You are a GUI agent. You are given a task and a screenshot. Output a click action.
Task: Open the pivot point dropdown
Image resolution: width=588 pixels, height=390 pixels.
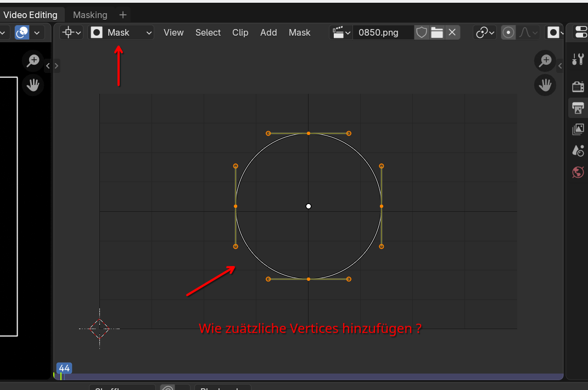tap(485, 32)
